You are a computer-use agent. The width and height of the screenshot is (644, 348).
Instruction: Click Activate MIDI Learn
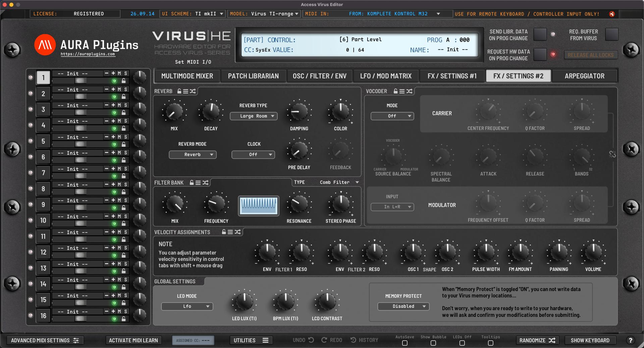pyautogui.click(x=133, y=340)
